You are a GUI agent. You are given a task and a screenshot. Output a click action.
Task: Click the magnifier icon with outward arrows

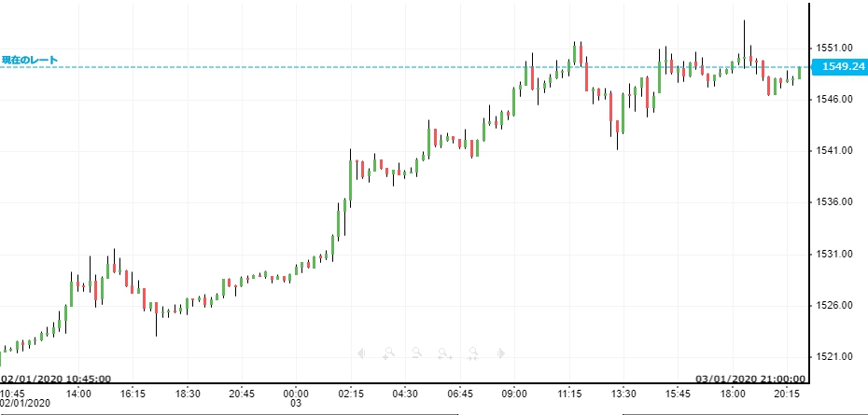(445, 353)
